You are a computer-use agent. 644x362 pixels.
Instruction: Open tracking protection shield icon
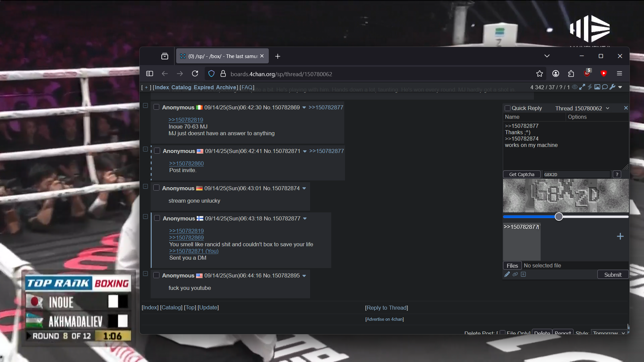(211, 73)
